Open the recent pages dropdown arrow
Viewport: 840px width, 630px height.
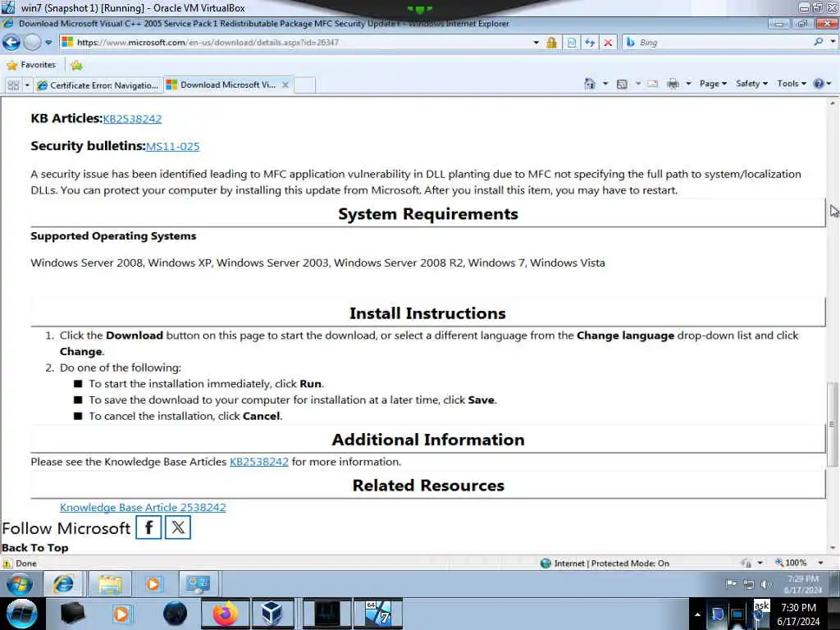[48, 43]
